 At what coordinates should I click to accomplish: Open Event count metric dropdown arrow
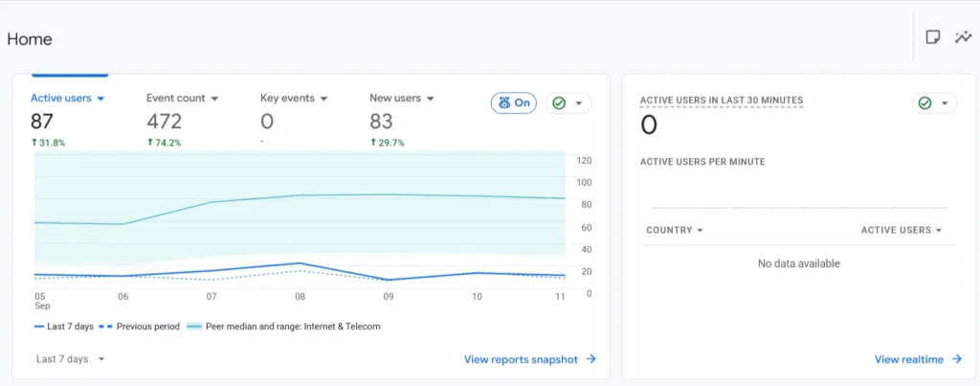pyautogui.click(x=214, y=99)
